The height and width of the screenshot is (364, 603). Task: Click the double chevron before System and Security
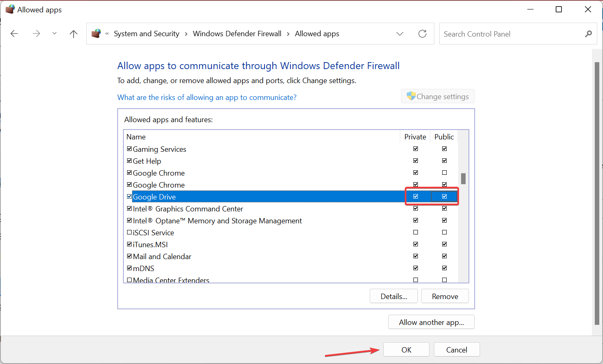click(107, 34)
